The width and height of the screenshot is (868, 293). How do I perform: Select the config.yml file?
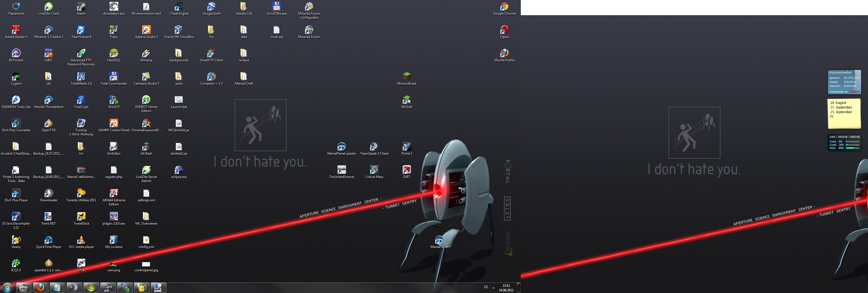pyautogui.click(x=146, y=241)
